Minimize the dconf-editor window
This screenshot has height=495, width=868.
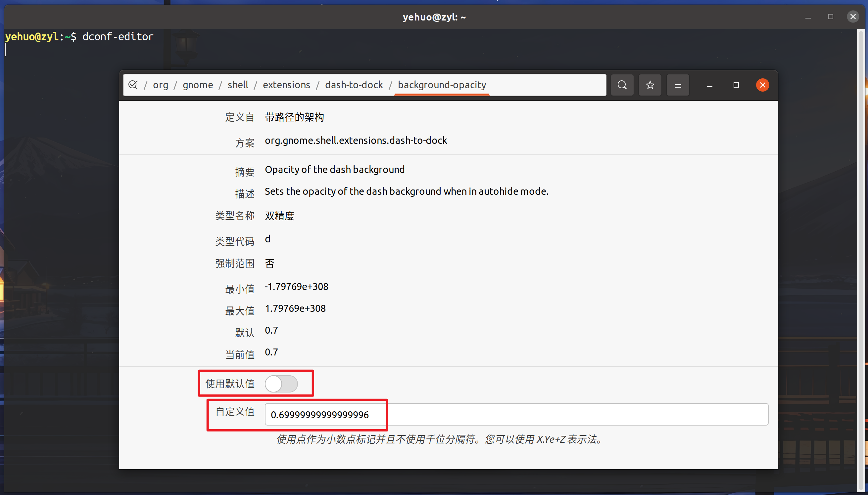(709, 85)
